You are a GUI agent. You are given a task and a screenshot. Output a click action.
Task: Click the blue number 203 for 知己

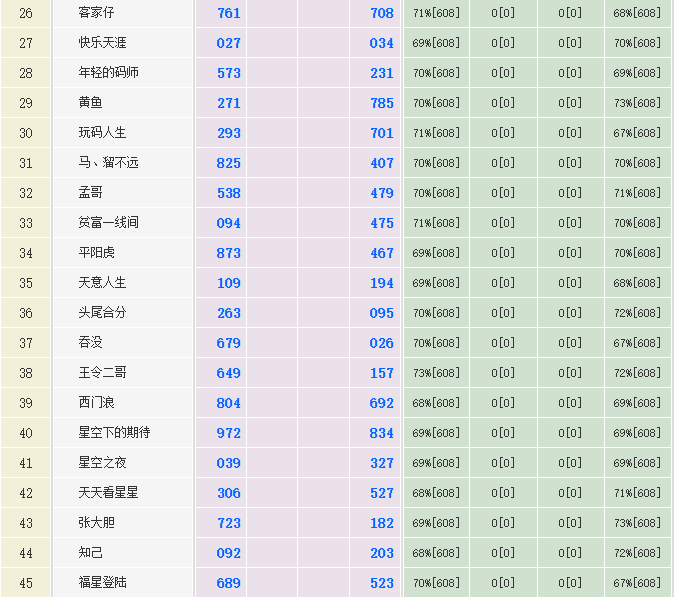[382, 553]
